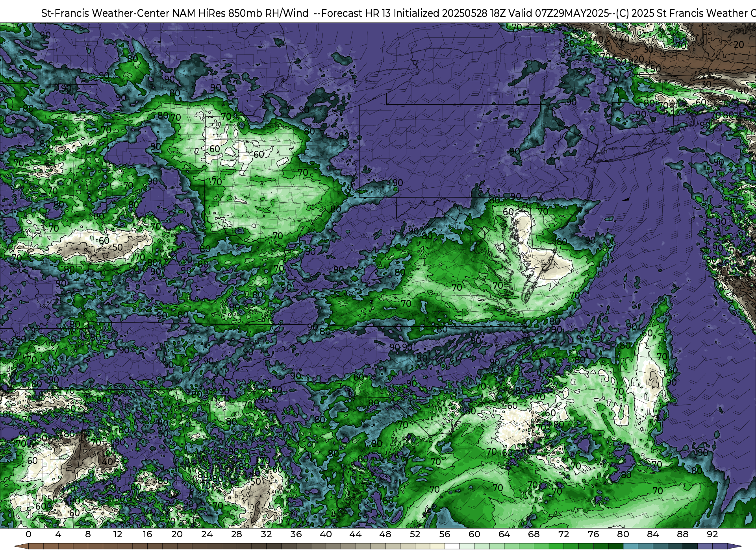Click "NAM HiRes 850mb RH/Wind" in the title
Screen dimensions: 756x551
coord(241,13)
